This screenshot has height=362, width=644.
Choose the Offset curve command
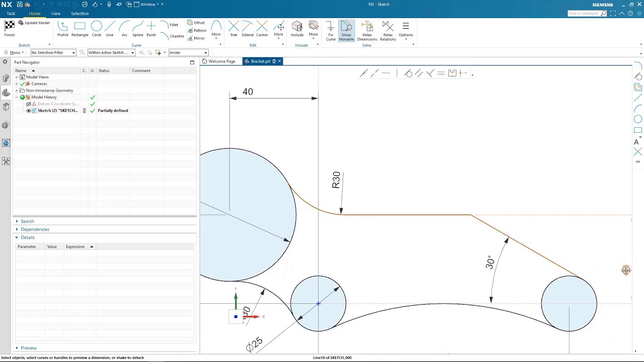(196, 23)
